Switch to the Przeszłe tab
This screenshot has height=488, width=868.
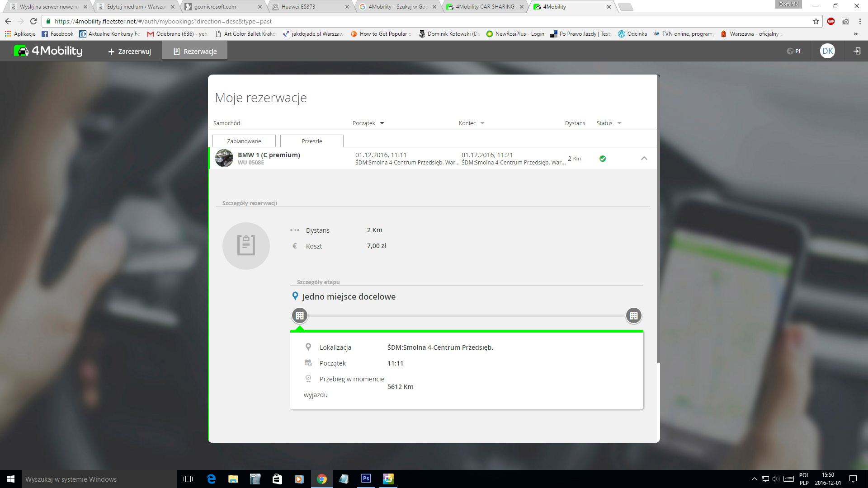pos(312,141)
